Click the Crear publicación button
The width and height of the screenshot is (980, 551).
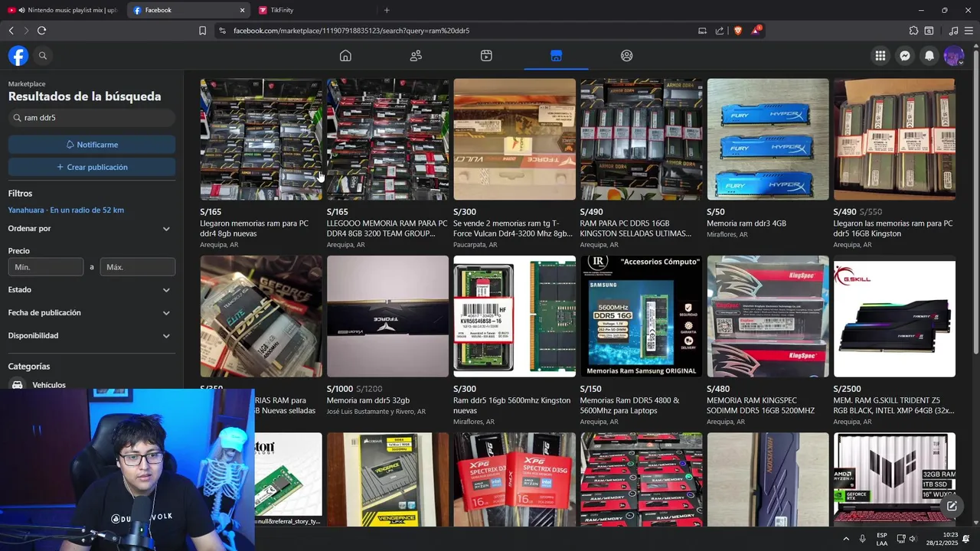pyautogui.click(x=92, y=167)
